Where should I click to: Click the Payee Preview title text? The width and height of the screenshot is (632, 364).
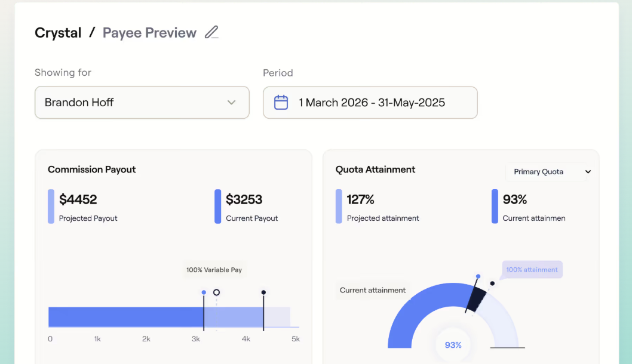[x=149, y=33]
